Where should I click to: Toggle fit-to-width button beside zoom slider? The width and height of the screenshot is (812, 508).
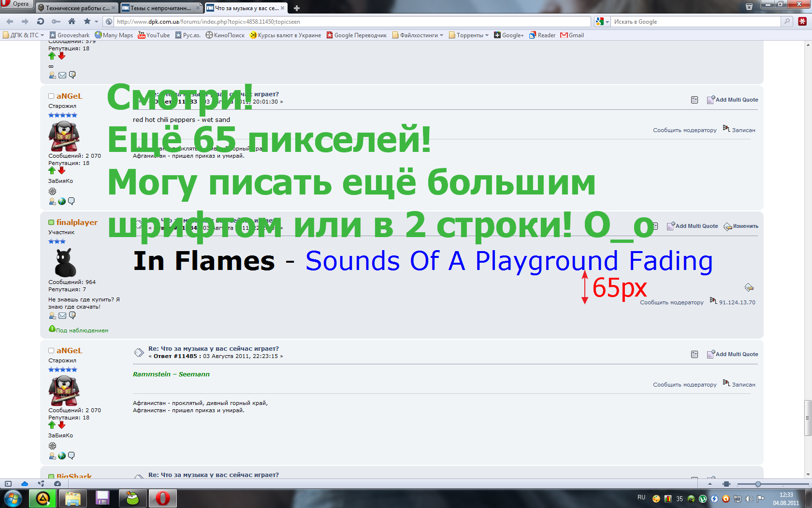click(726, 484)
